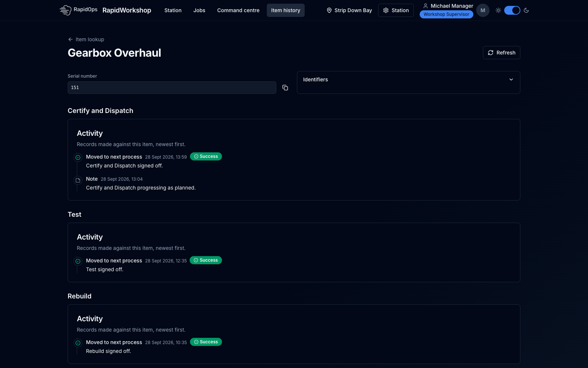The image size is (588, 368).
Task: Click the moon dark-mode icon
Action: (x=526, y=10)
